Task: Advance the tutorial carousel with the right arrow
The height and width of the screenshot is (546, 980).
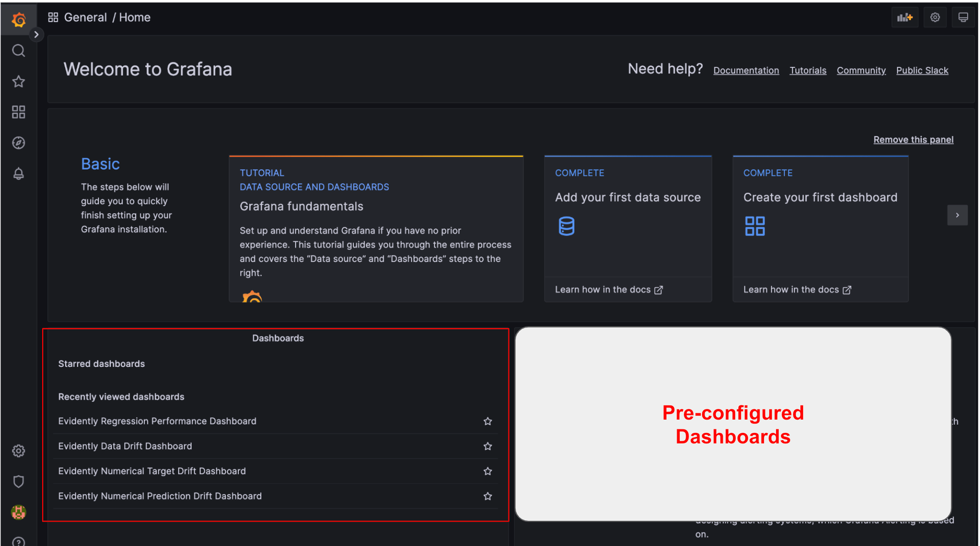Action: (957, 215)
